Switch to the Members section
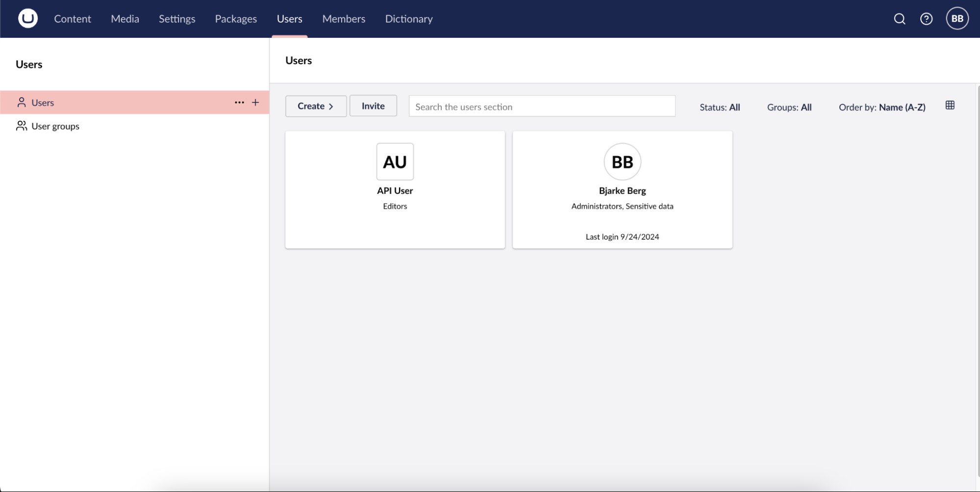Viewport: 980px width, 492px height. pyautogui.click(x=343, y=19)
